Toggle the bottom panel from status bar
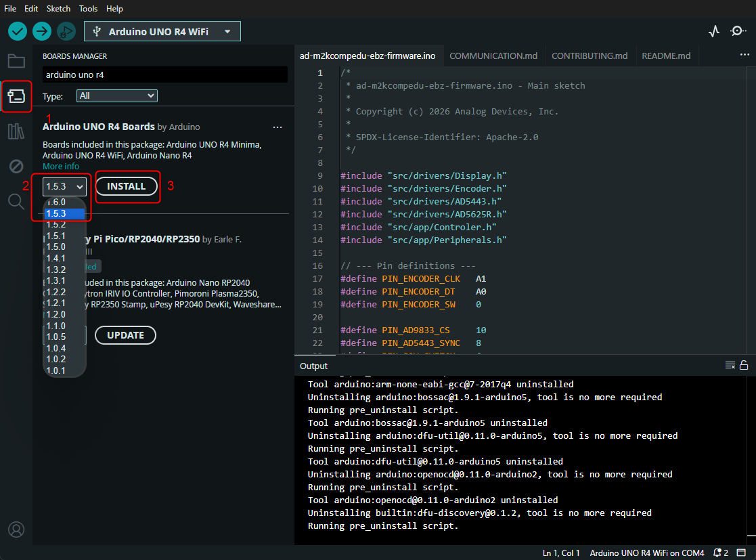The height and width of the screenshot is (560, 756). point(742,553)
